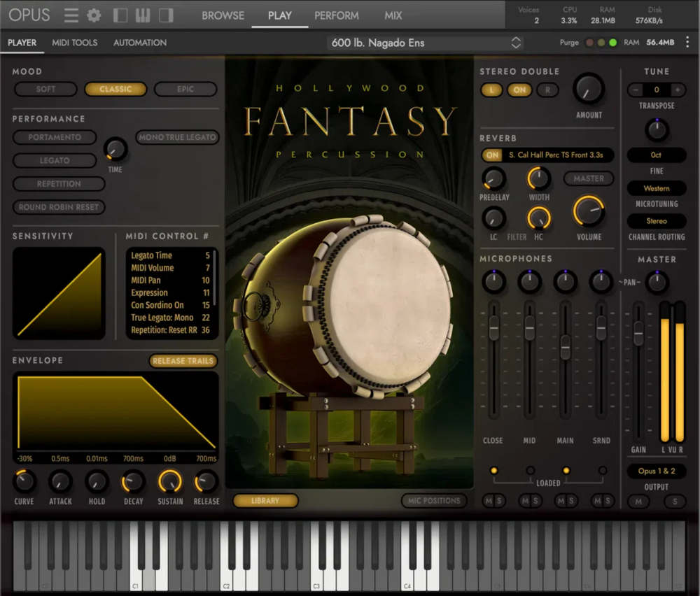
Task: Switch to the PERFORM tab
Action: point(337,15)
